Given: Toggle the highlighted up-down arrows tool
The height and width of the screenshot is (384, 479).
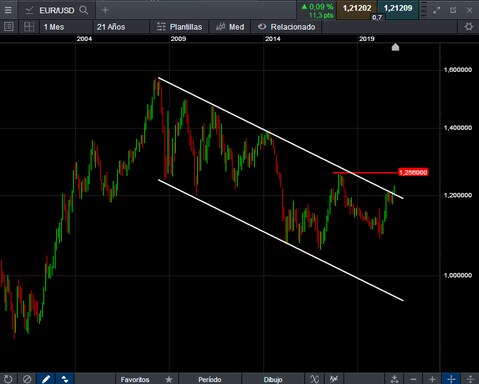Looking at the screenshot, I should [65, 379].
